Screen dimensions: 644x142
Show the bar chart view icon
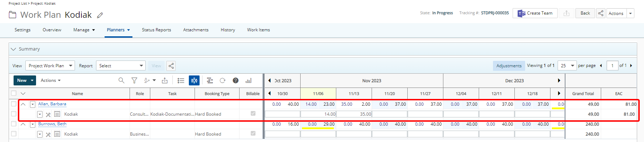[248, 80]
